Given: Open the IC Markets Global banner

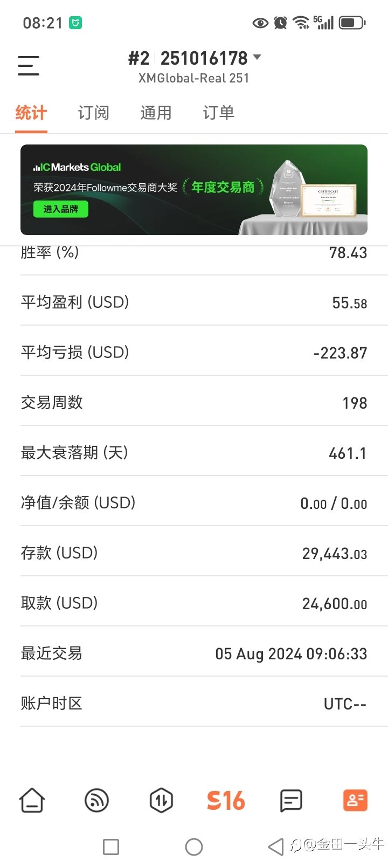Looking at the screenshot, I should 194,190.
